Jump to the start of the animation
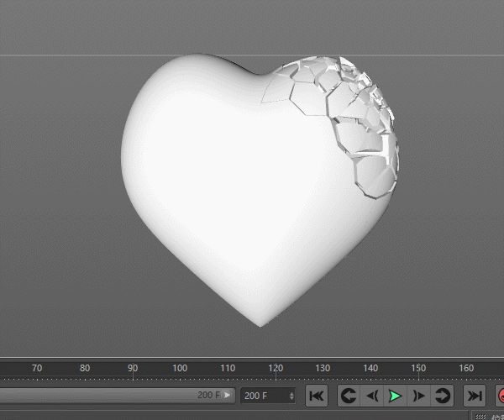 pos(317,396)
